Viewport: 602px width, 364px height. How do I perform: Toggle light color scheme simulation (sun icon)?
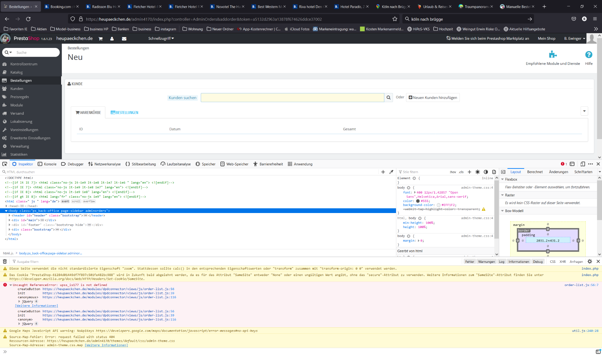[x=478, y=172]
